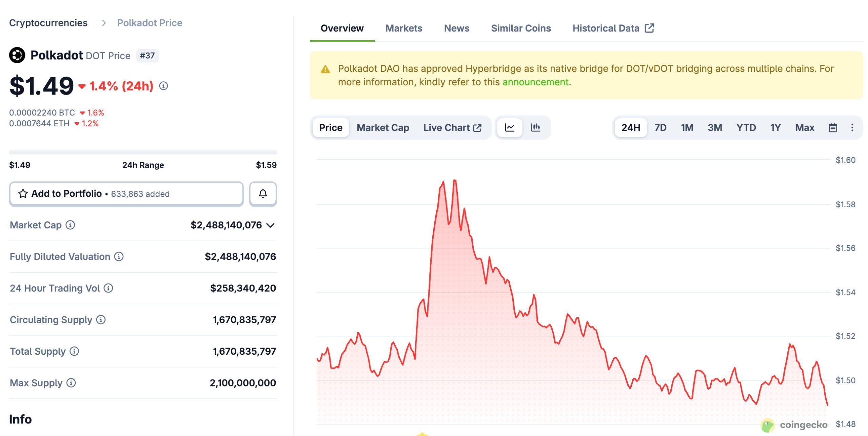Select the 1M time range
This screenshot has height=436, width=868.
687,128
